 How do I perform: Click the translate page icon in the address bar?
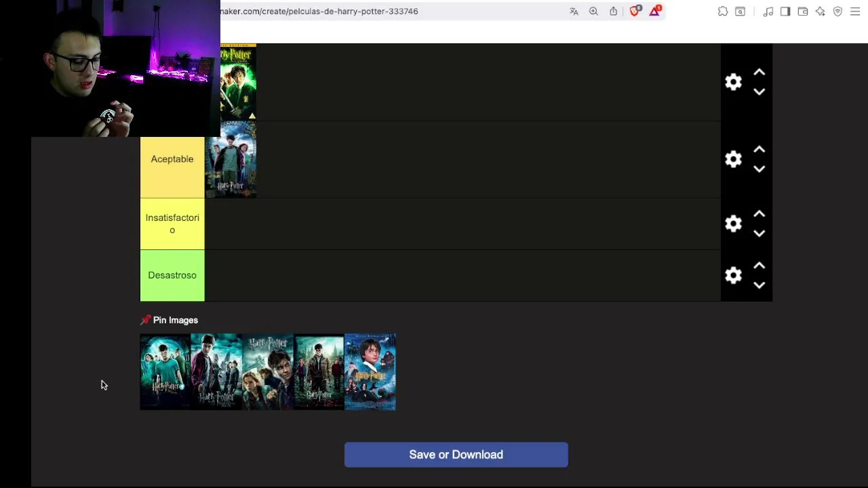point(574,12)
